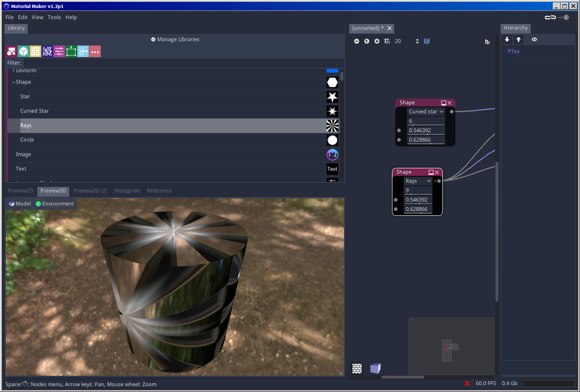Select the blue noise category icon
This screenshot has height=392, width=580.
coord(47,52)
